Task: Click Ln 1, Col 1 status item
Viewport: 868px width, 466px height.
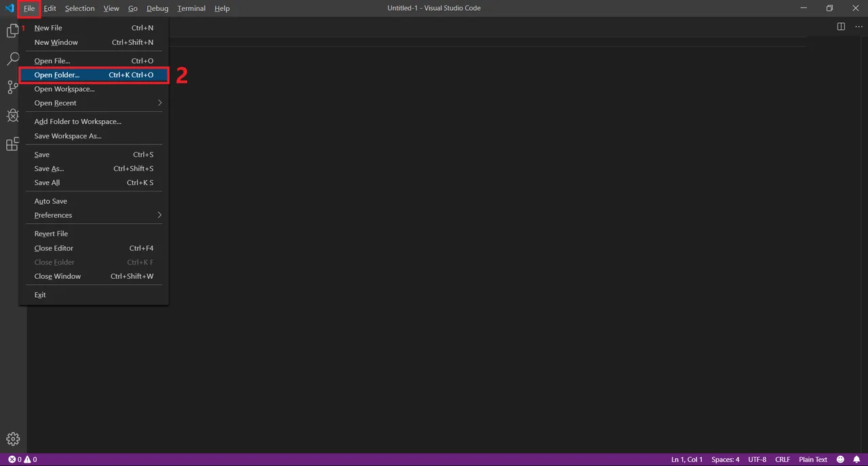Action: pos(687,459)
